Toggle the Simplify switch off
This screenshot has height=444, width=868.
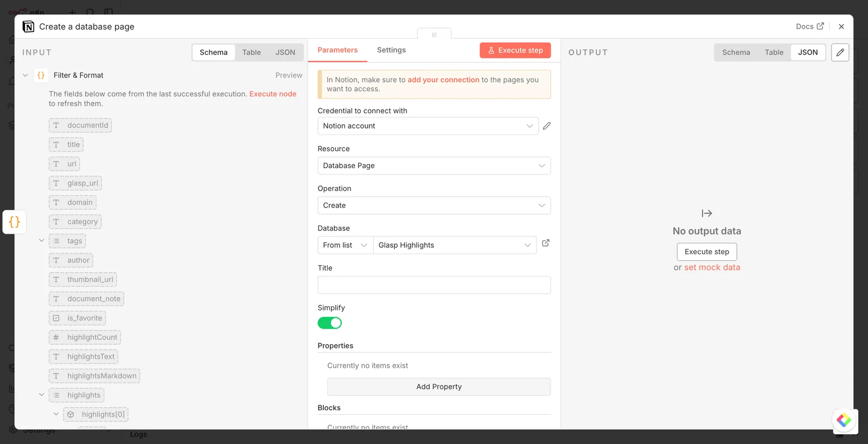click(330, 323)
